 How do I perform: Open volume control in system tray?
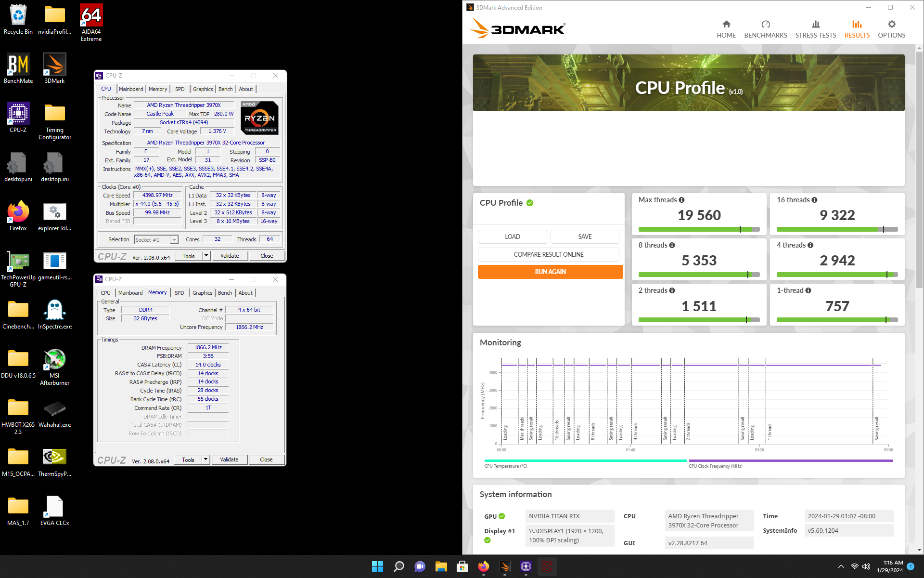(x=866, y=566)
